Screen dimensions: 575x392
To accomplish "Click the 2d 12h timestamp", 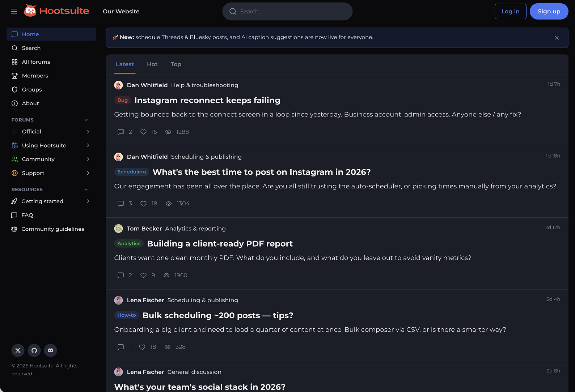I will coord(553,227).
